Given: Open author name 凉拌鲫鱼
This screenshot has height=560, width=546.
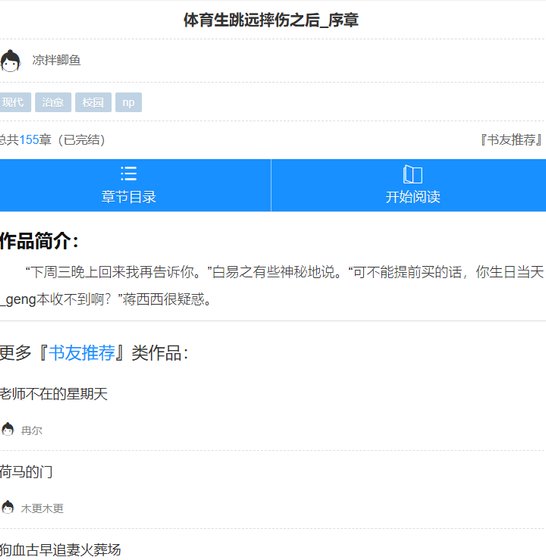Looking at the screenshot, I should coord(56,60).
